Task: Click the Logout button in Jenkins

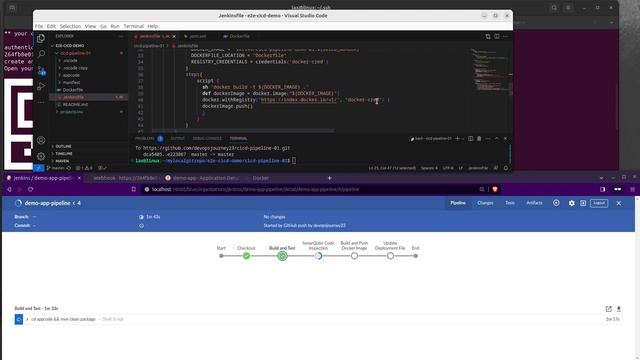Action: tap(599, 203)
